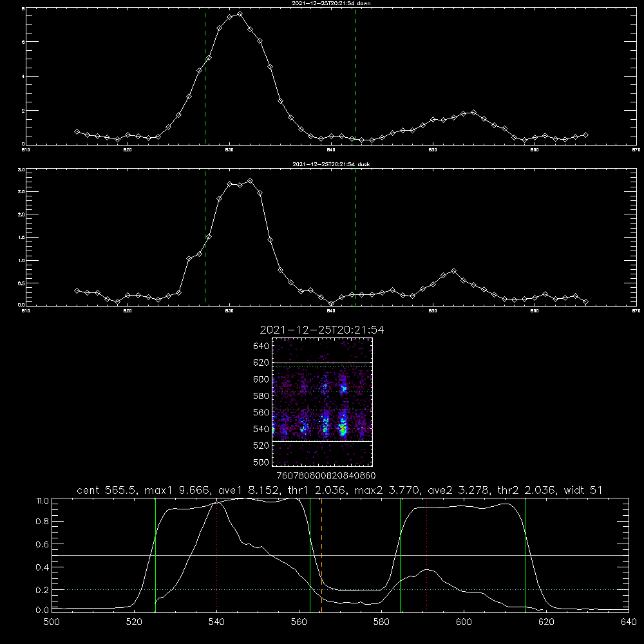The image size is (644, 644).
Task: Click bottom plot x-axis label '540'
Action: click(x=216, y=622)
